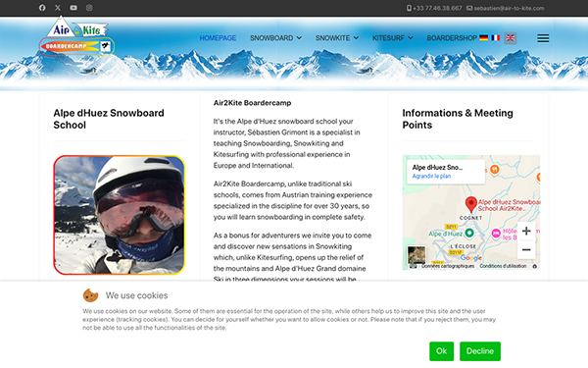Go to the Homepage menu item
This screenshot has height=368, width=588.
click(x=218, y=38)
